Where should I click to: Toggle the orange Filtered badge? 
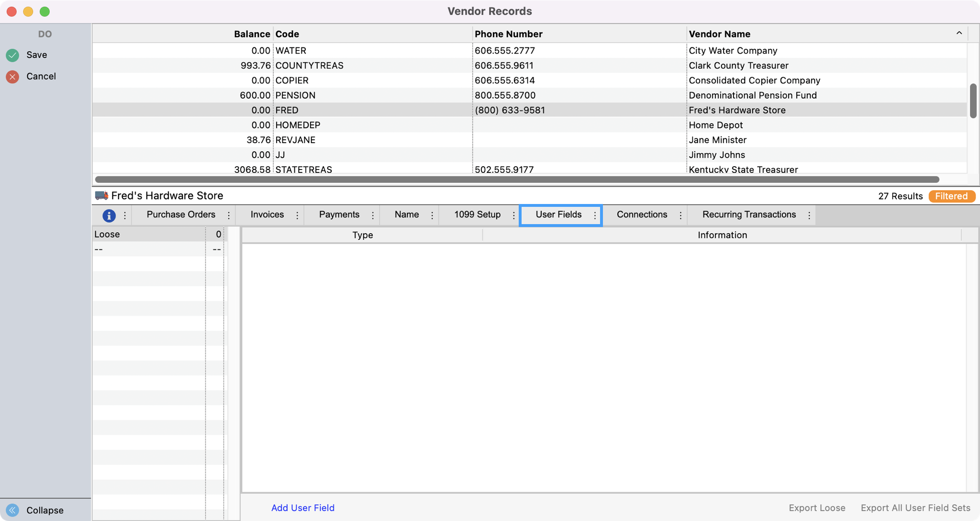[x=951, y=196]
